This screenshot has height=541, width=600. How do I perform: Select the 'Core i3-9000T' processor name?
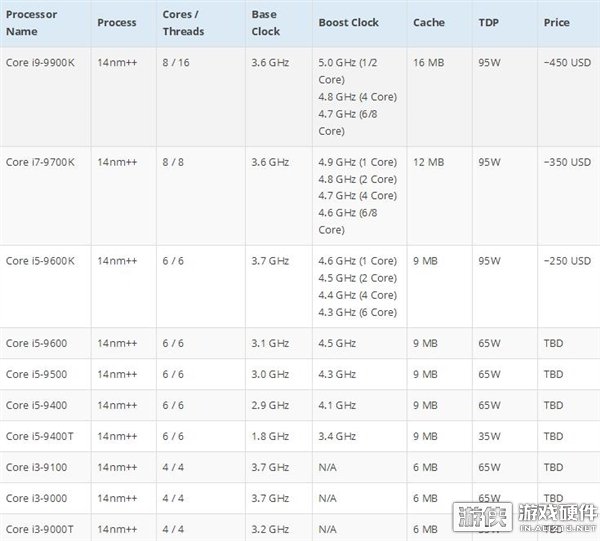(39, 529)
